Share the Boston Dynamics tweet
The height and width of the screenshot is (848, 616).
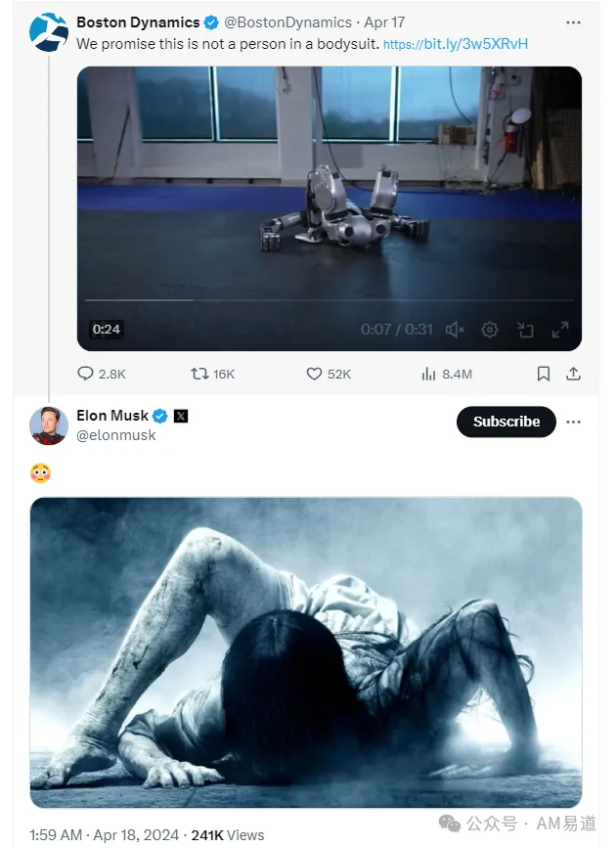[x=574, y=374]
